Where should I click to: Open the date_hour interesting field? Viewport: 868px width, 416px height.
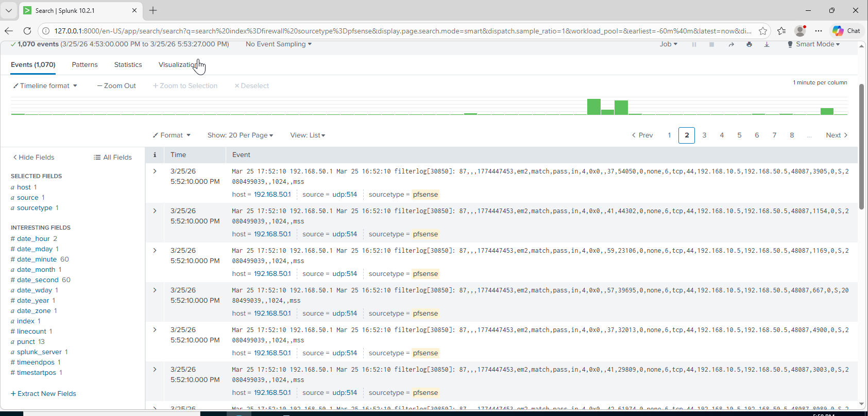pyautogui.click(x=33, y=239)
